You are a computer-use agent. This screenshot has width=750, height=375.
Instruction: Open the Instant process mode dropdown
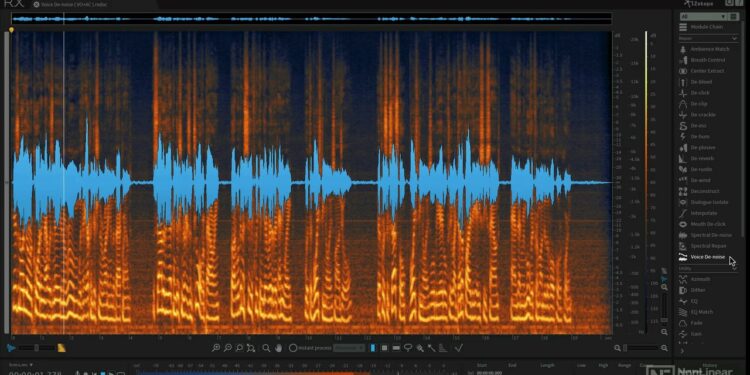click(x=350, y=348)
